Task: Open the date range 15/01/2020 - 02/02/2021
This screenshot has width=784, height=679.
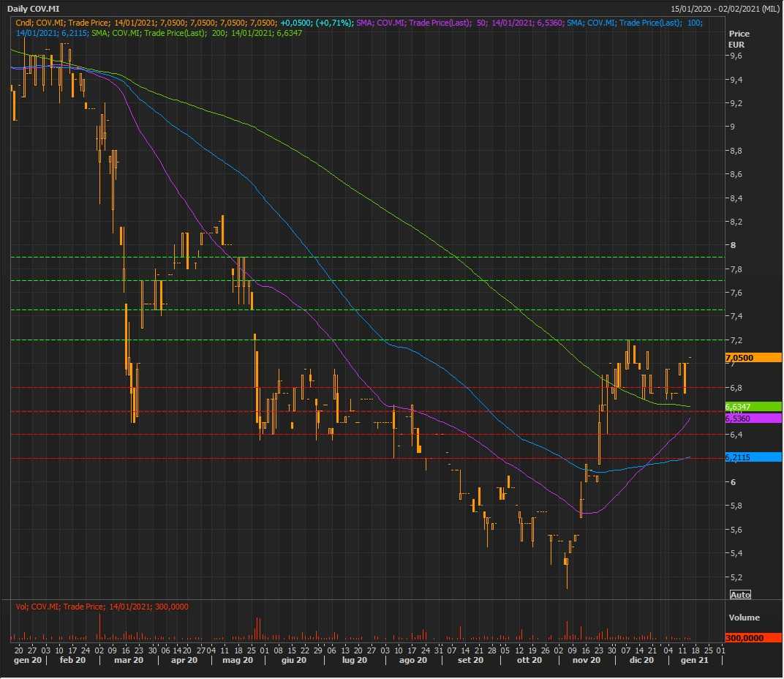Action: coord(724,9)
